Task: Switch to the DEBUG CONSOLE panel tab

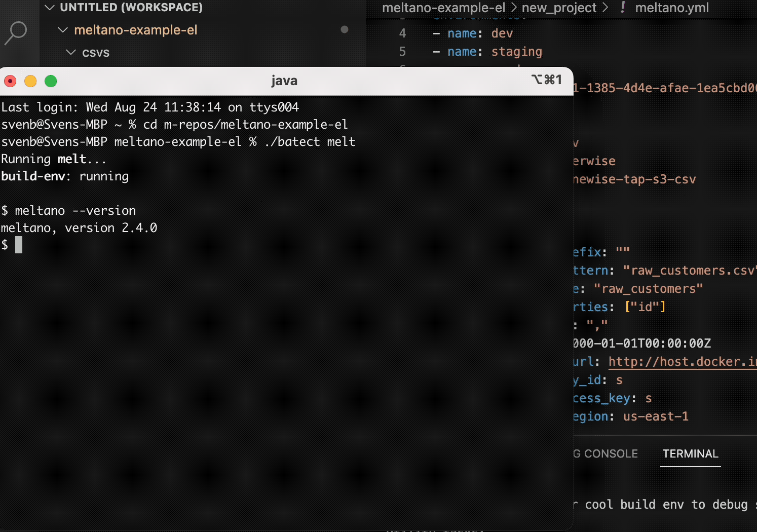Action: (x=605, y=454)
